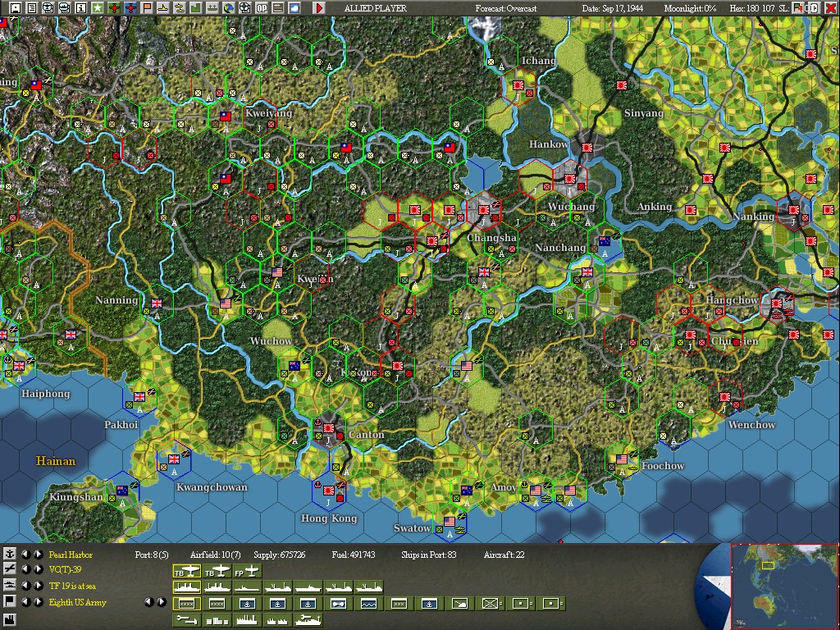Select the Japanese base at Hankow
This screenshot has height=630, width=840.
tap(587, 147)
